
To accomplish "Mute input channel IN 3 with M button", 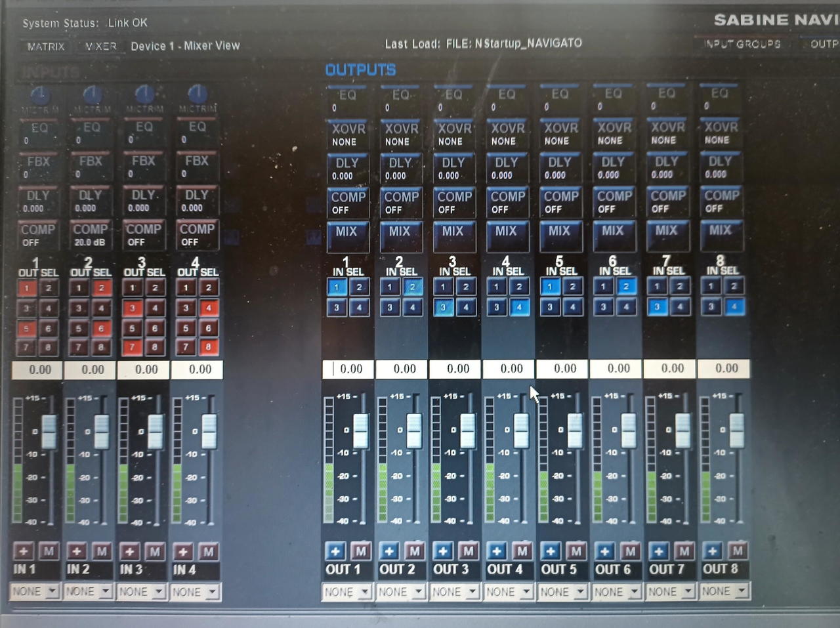I will click(155, 552).
